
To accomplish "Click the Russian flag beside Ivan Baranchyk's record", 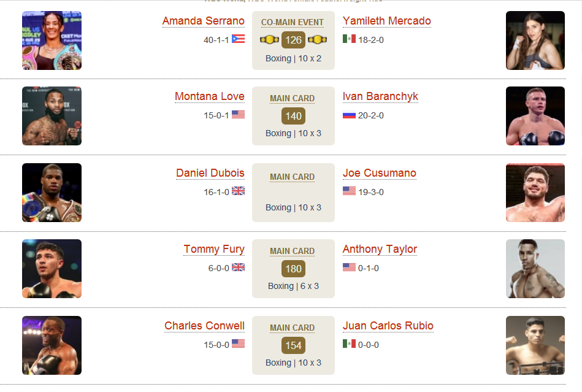I will [349, 115].
